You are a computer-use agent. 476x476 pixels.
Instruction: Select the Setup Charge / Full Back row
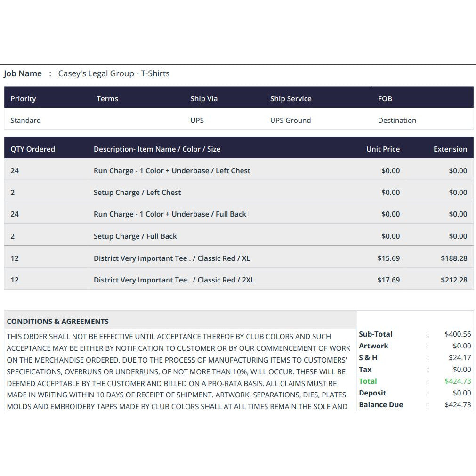tap(239, 236)
